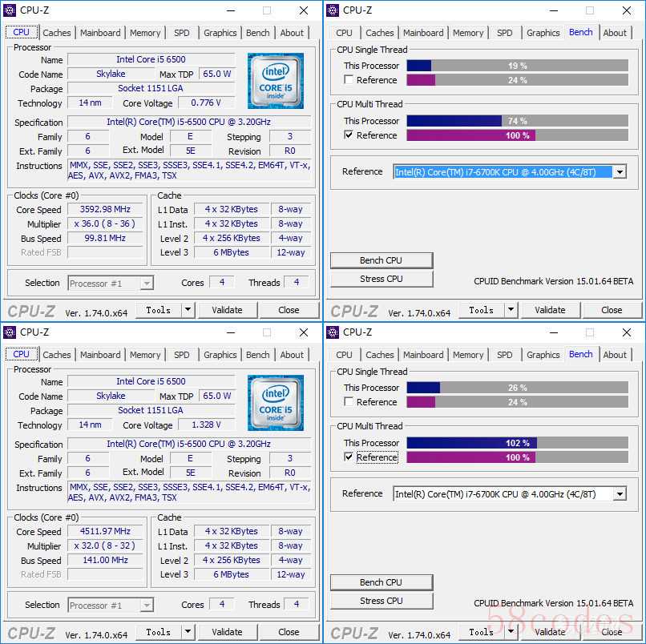The width and height of the screenshot is (646, 644).
Task: Click the Specification field in the 0.776 V window
Action: 189,122
